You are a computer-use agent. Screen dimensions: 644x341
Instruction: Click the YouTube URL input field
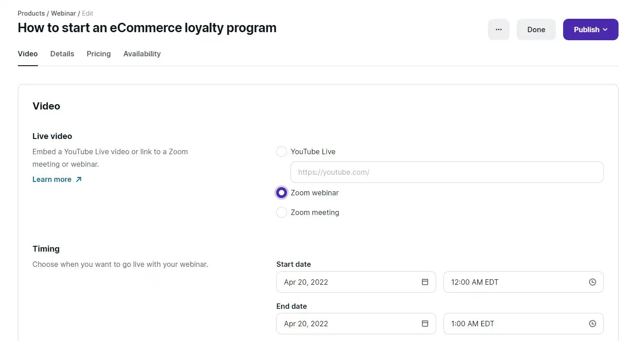(x=447, y=172)
